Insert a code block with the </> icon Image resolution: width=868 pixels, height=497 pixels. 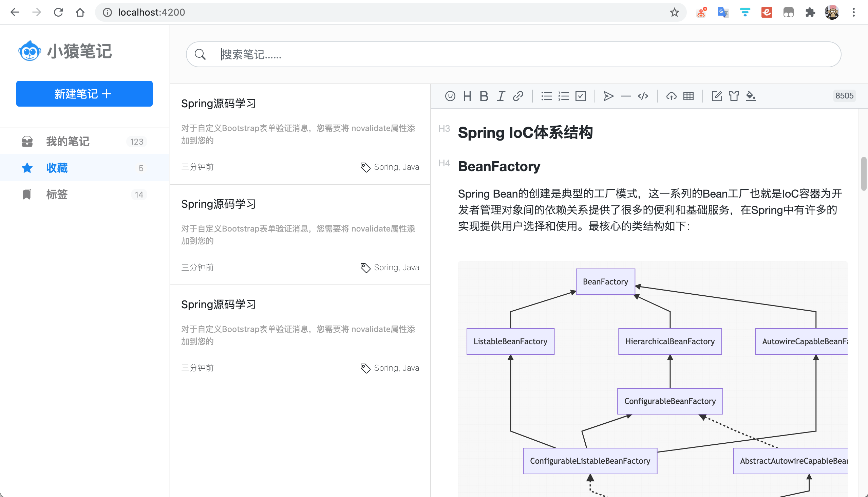[x=643, y=96]
